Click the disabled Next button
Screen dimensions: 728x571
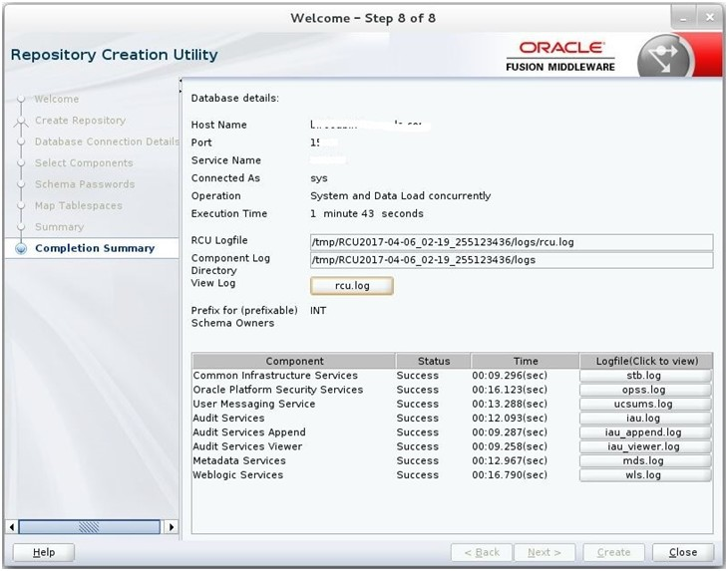tap(545, 552)
